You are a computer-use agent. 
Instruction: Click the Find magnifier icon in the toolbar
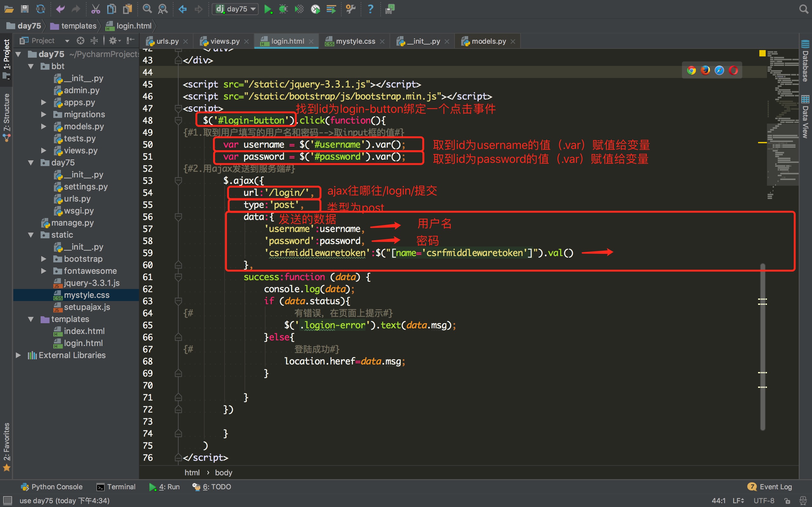coord(147,9)
